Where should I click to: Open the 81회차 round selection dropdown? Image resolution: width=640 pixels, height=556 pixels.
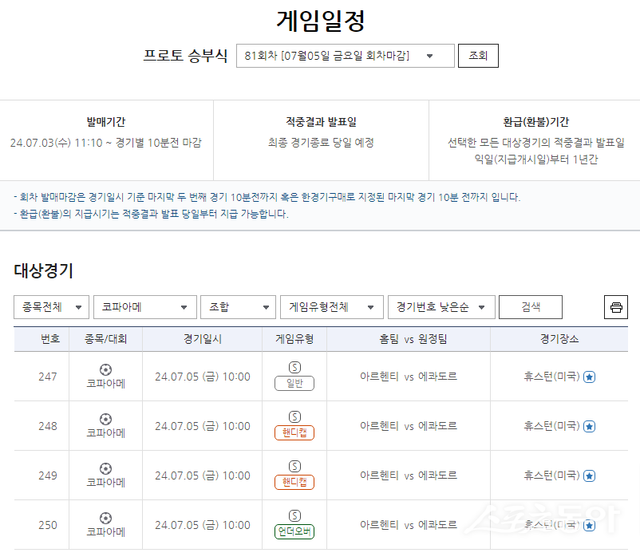tap(344, 56)
